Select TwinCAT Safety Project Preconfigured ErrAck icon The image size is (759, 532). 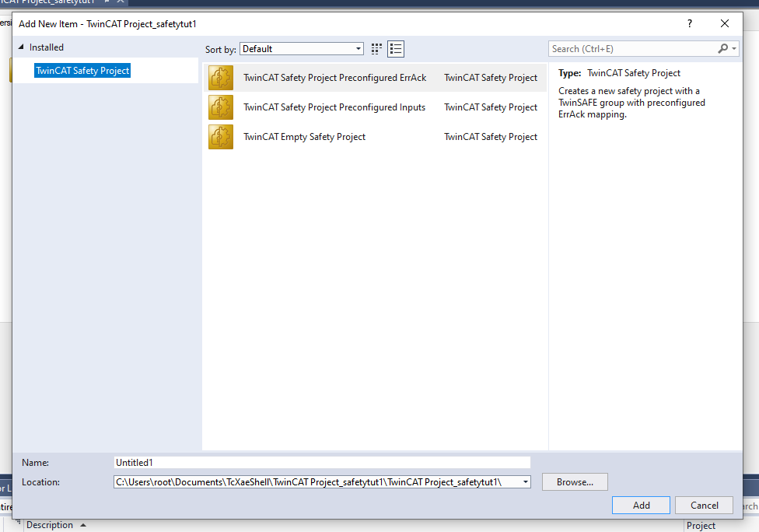coord(221,78)
